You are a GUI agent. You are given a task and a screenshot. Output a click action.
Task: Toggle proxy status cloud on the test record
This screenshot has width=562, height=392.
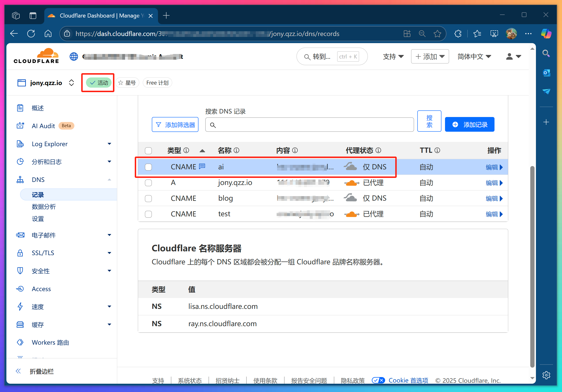point(351,214)
